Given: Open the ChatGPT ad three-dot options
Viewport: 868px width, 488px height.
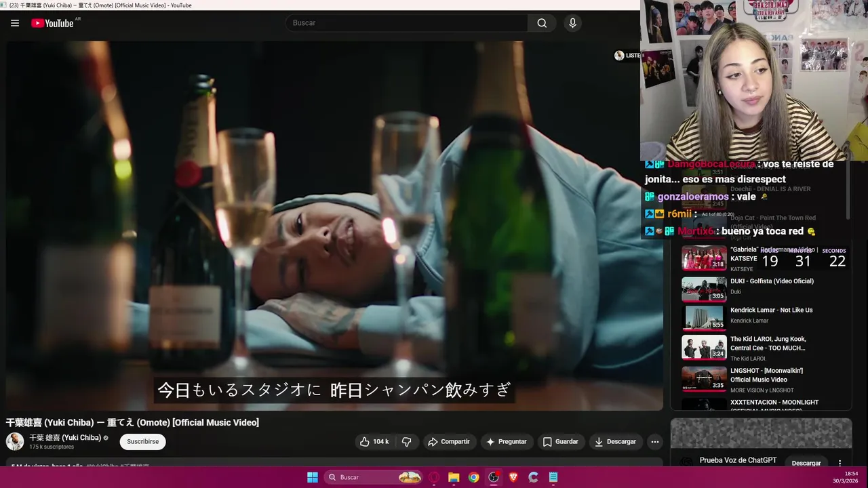Looking at the screenshot, I should point(840,463).
